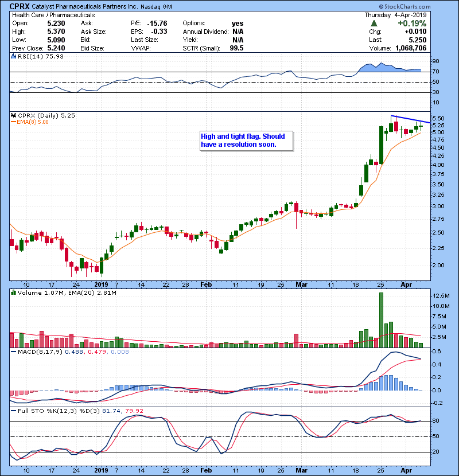Click the RSI(14) 75.93 panel label
The width and height of the screenshot is (459, 476).
(x=41, y=56)
